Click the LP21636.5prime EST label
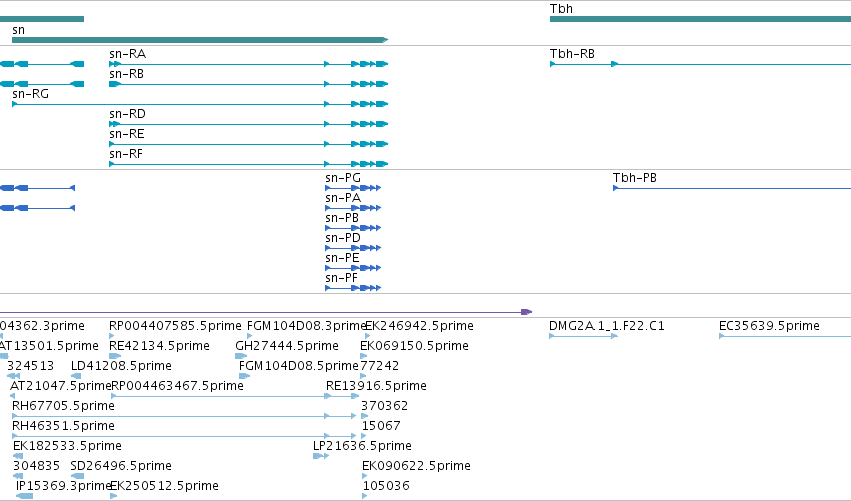The width and height of the screenshot is (851, 501). [x=362, y=446]
